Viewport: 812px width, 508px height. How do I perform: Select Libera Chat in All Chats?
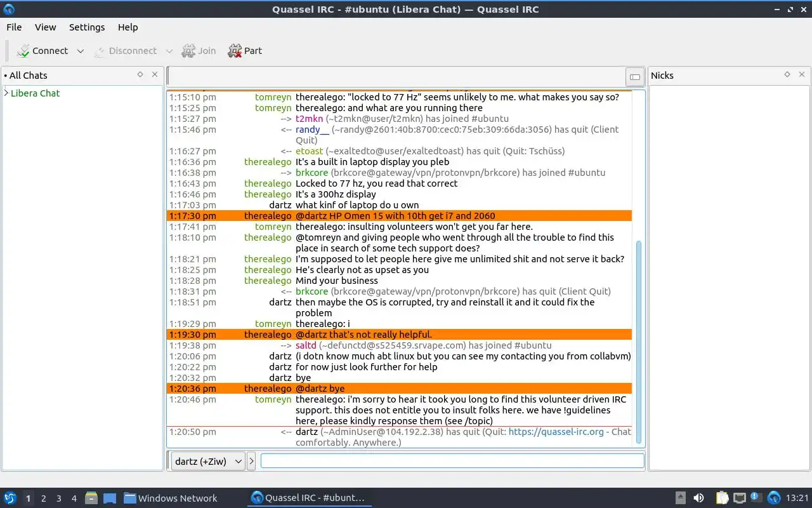coord(35,93)
